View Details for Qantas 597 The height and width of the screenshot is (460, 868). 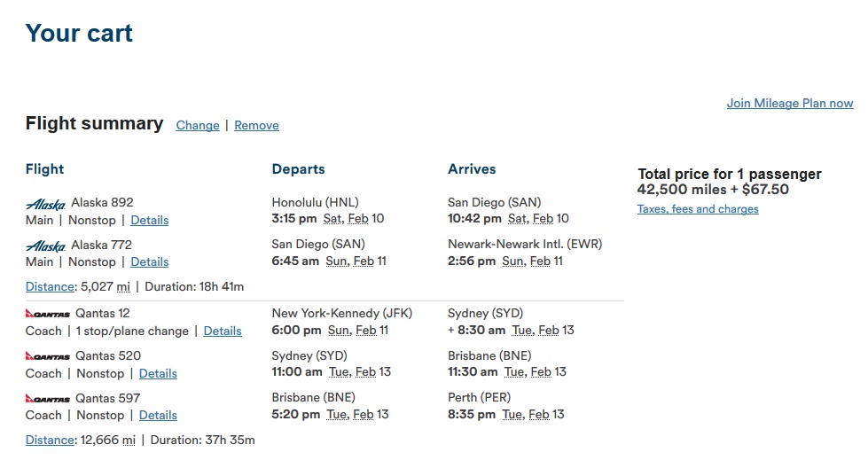pyautogui.click(x=158, y=415)
